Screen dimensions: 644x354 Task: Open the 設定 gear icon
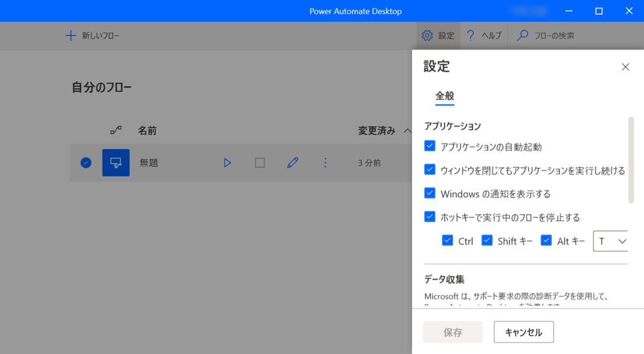[x=428, y=35]
